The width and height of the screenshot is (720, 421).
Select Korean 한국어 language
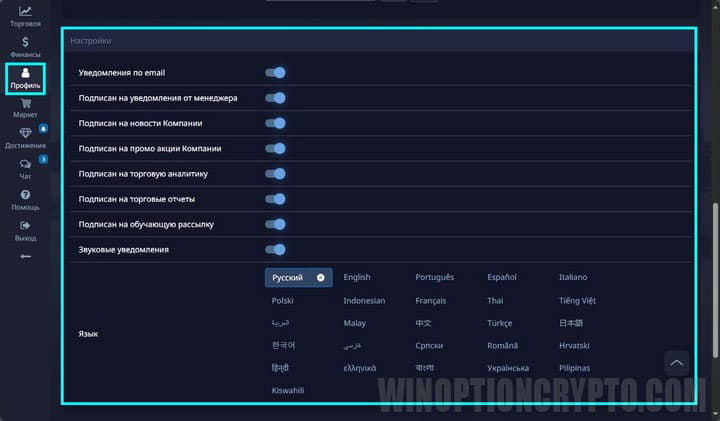[x=283, y=345]
